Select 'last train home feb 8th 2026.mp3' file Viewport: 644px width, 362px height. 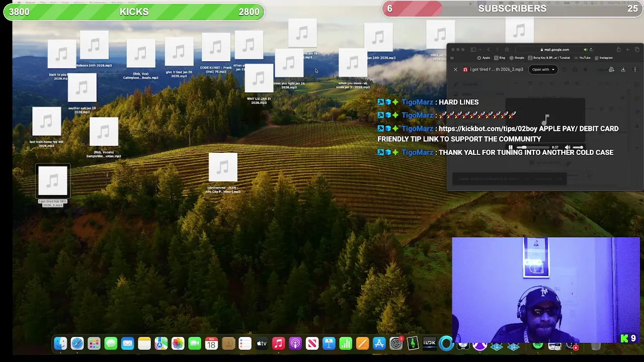46,128
